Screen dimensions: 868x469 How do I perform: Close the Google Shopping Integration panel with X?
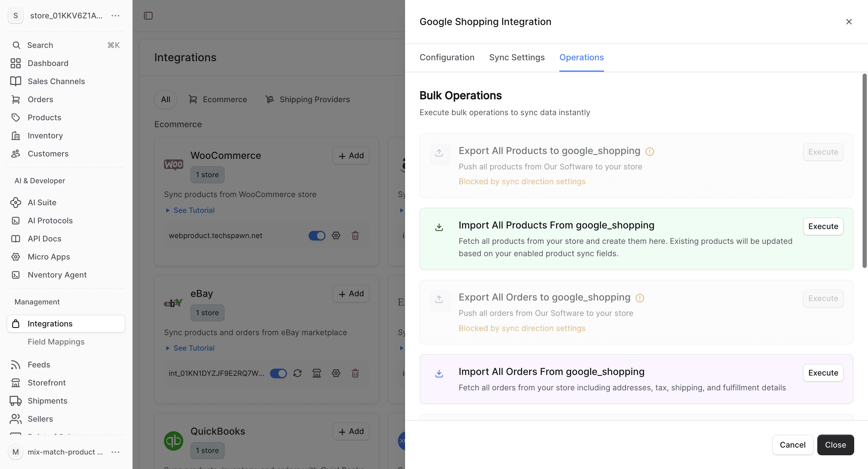848,22
